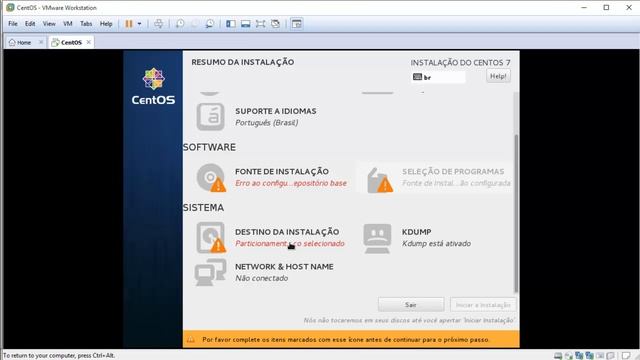The width and height of the screenshot is (640, 360).
Task: Click the DESTINO DA INSTALAÇÃO label
Action: point(287,232)
